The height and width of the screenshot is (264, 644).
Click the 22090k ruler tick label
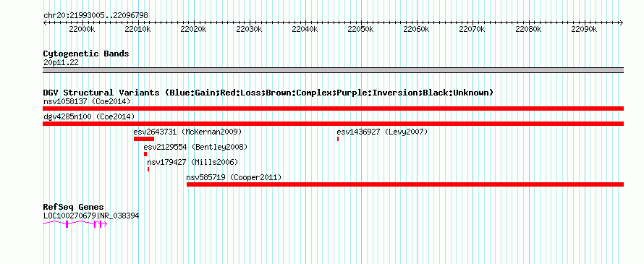coord(585,30)
